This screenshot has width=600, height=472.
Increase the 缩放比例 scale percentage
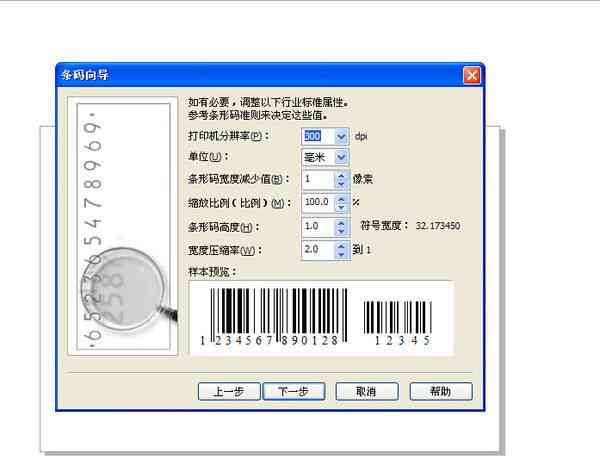[341, 199]
